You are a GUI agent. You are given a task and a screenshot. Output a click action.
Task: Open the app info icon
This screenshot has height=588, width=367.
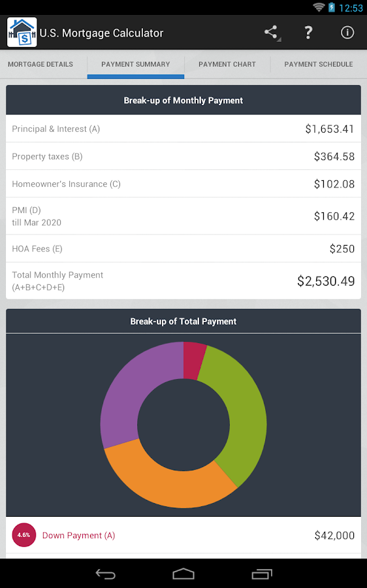pyautogui.click(x=347, y=33)
